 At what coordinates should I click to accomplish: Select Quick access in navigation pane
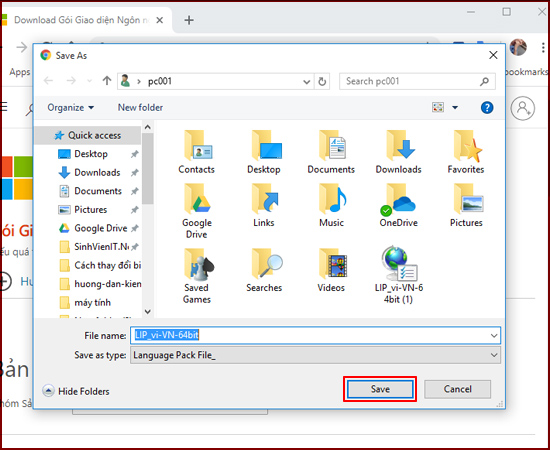[x=88, y=135]
